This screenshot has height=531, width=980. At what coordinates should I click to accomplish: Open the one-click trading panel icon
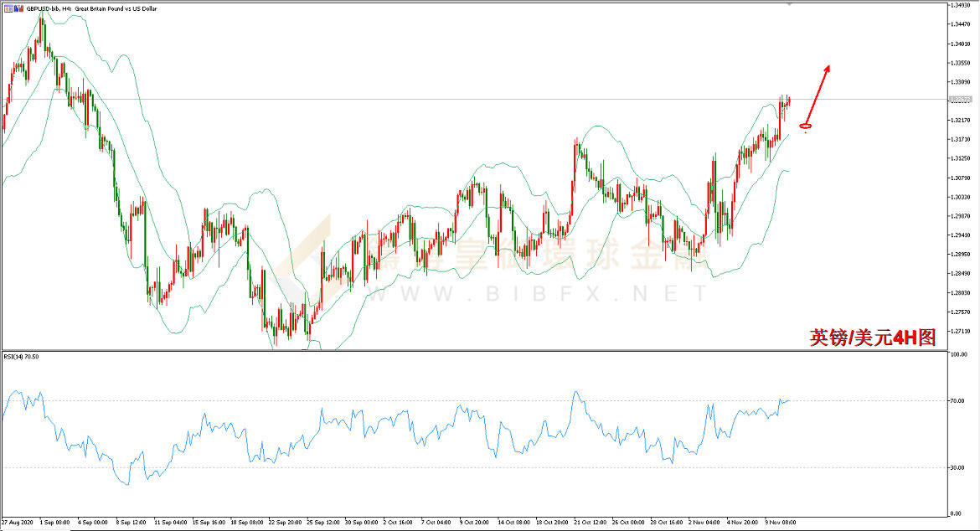(8, 8)
